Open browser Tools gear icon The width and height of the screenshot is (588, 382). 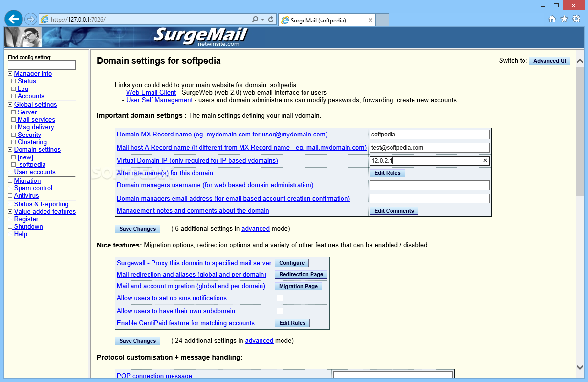point(576,19)
